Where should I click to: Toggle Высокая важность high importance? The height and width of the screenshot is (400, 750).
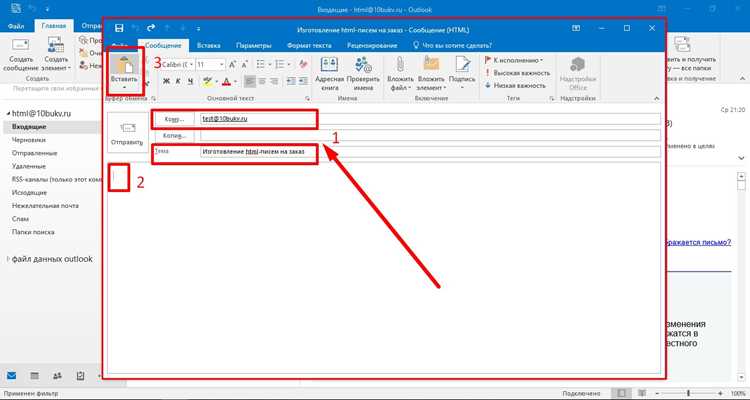(517, 73)
